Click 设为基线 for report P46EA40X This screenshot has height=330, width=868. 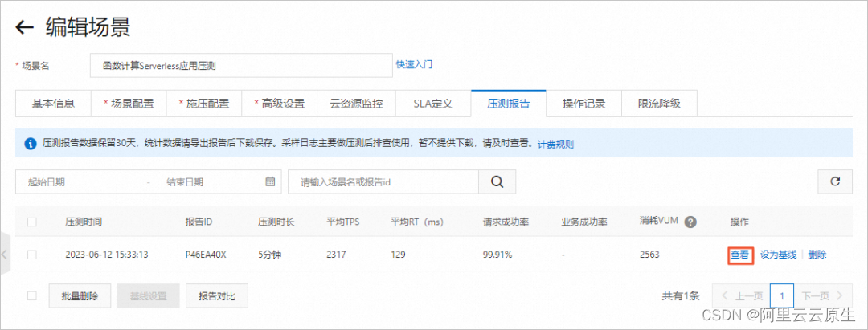pos(778,255)
